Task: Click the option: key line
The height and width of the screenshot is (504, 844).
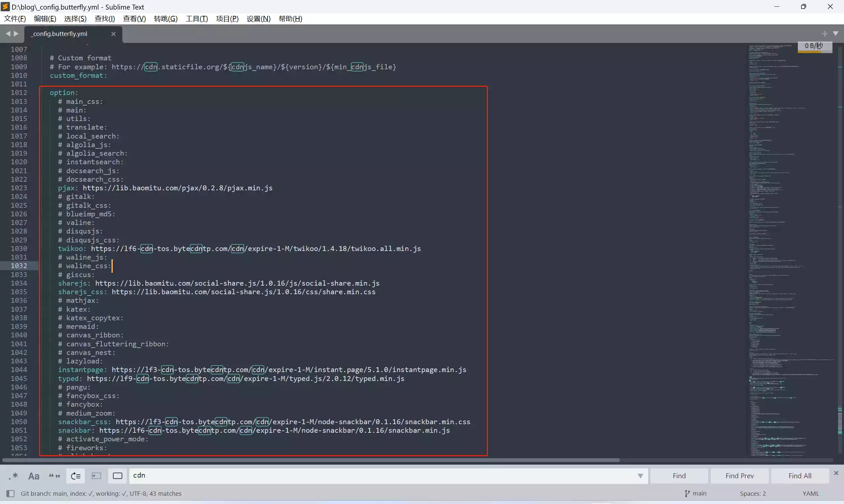Action: coord(64,92)
